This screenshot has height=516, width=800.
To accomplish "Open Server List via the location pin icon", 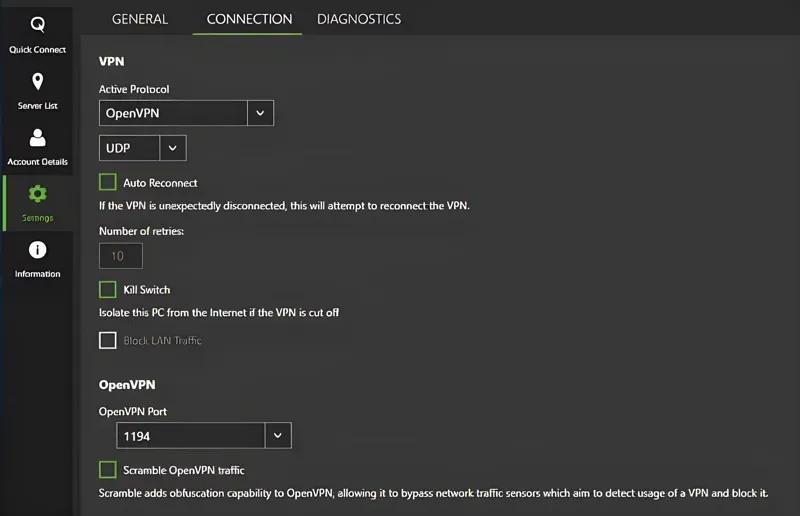I will pyautogui.click(x=37, y=82).
